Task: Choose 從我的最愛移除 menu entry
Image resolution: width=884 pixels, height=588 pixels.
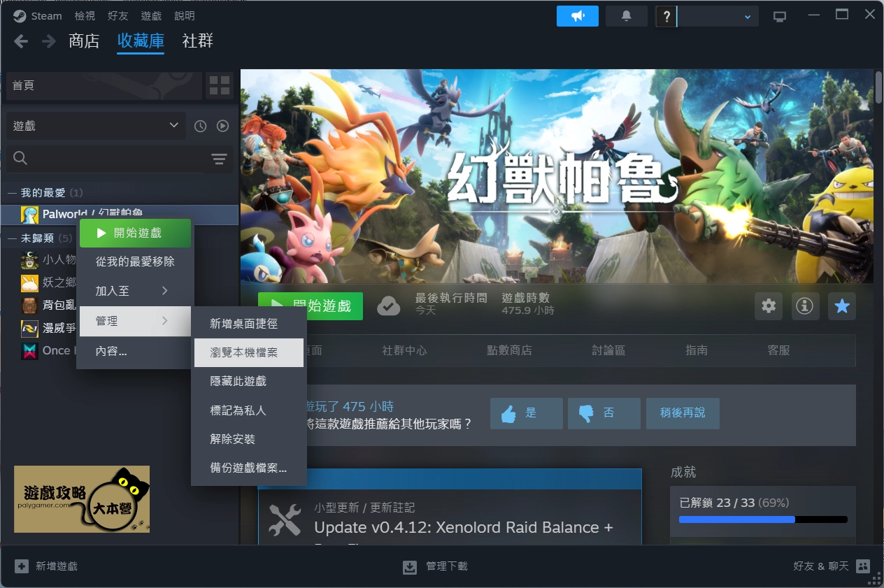Action: coord(135,261)
